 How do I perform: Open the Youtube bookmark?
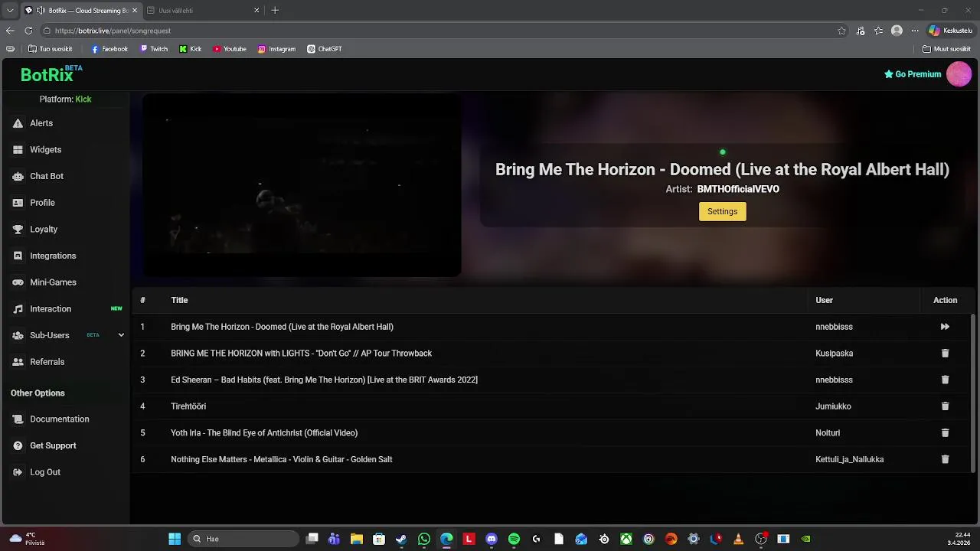230,49
